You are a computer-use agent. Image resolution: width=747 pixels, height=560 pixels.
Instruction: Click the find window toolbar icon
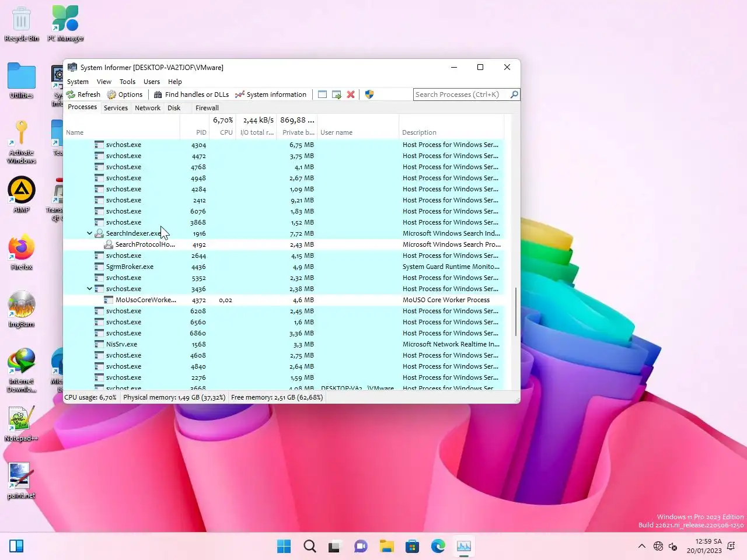(x=322, y=94)
